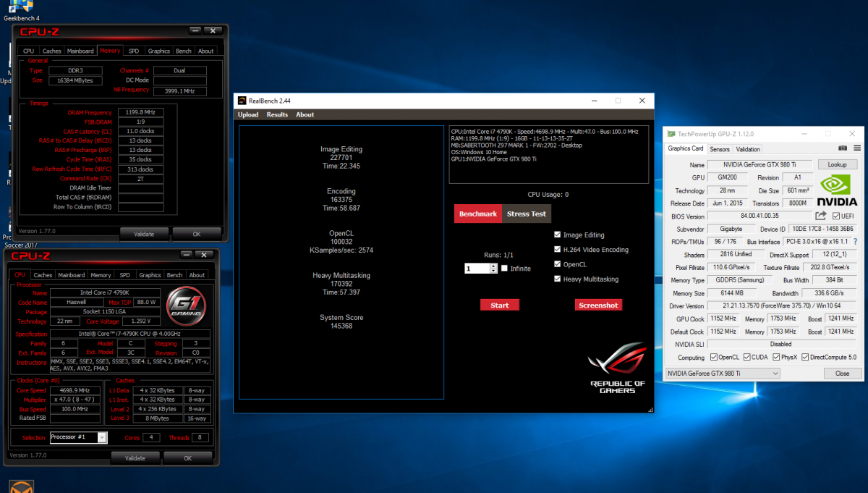
Task: Click the BIOS Version field '84.00.41.00.35'
Action: click(758, 216)
